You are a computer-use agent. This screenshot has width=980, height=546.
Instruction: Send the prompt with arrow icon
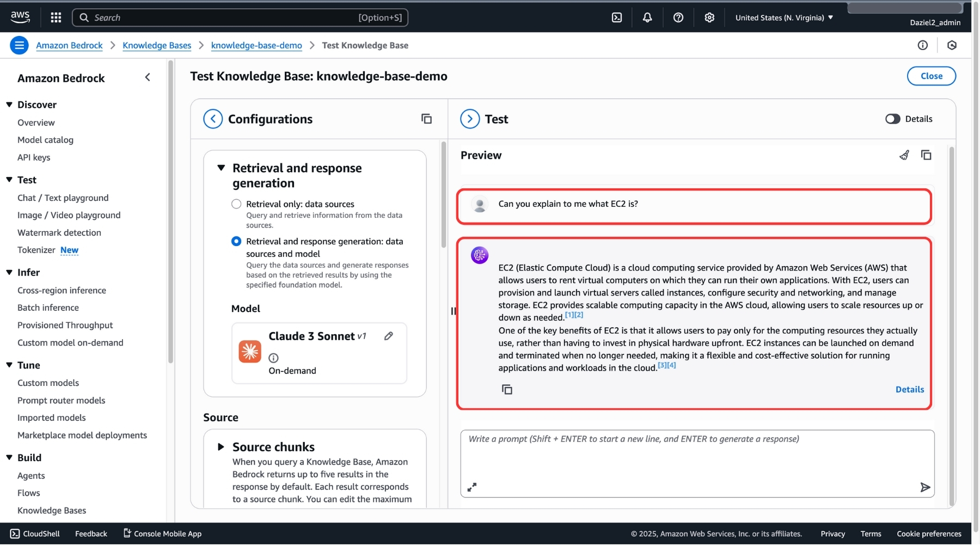tap(924, 487)
